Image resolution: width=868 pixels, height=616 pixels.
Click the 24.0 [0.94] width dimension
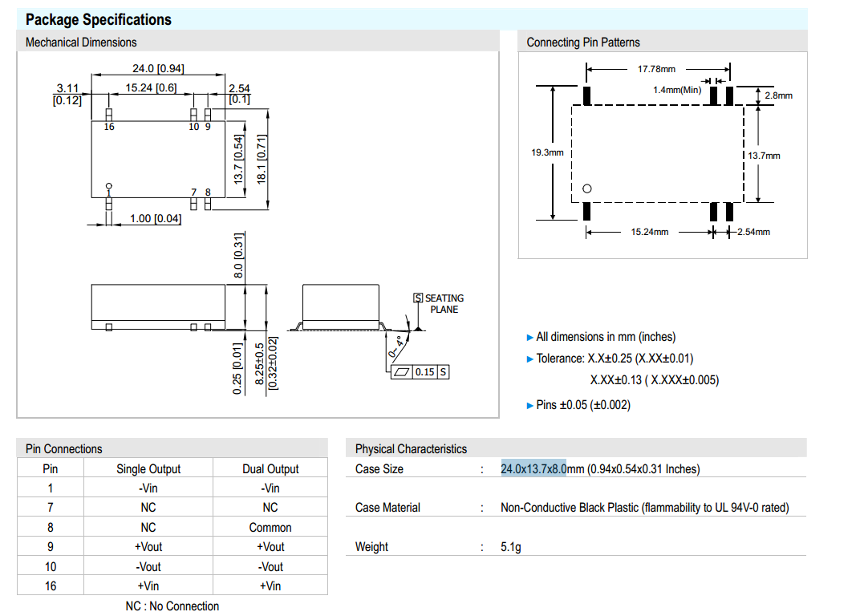tap(158, 69)
